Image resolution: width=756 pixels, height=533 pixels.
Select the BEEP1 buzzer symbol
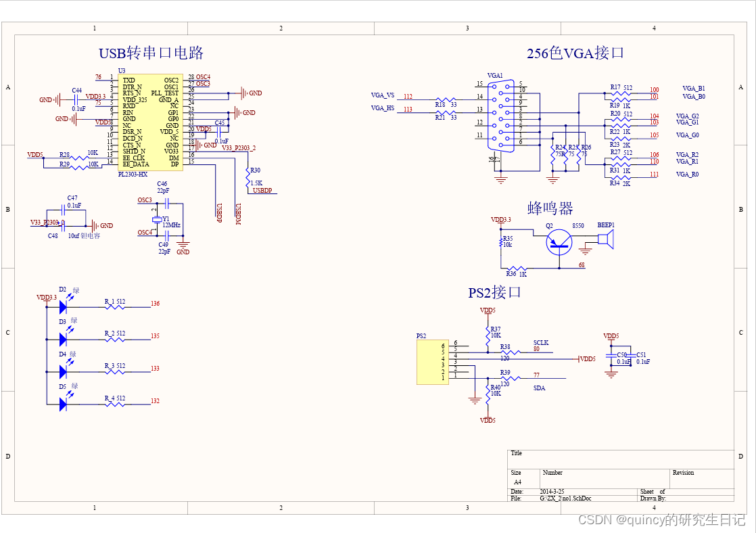pos(607,238)
